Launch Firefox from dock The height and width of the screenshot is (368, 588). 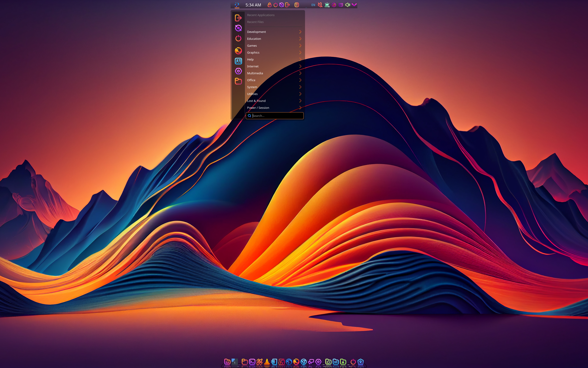tap(296, 362)
